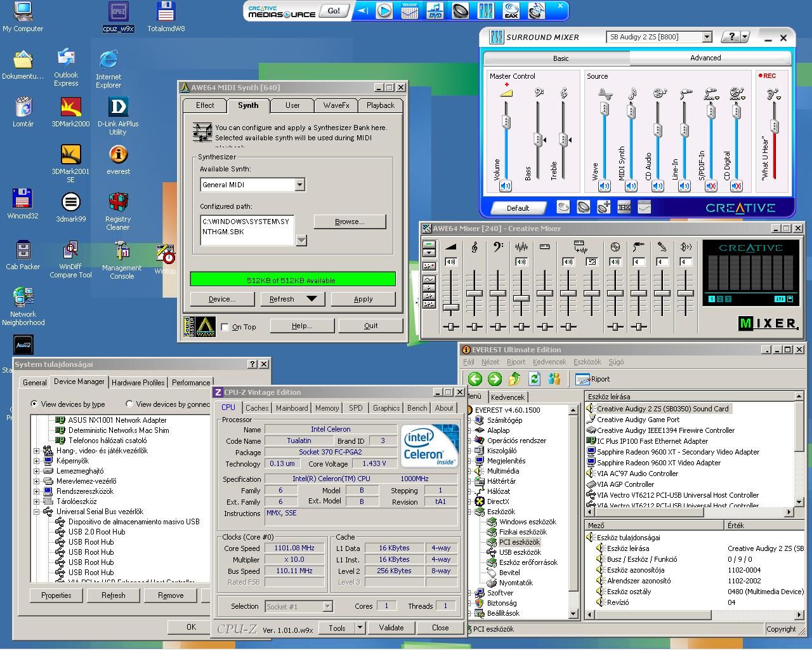Mute Master Volume speaker icon in Surround Mixer

pos(506,186)
